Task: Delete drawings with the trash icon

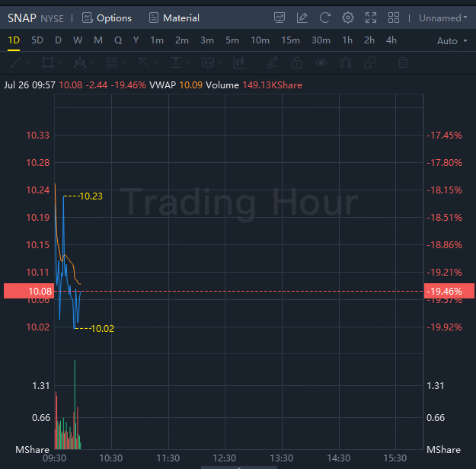Action: (403, 62)
